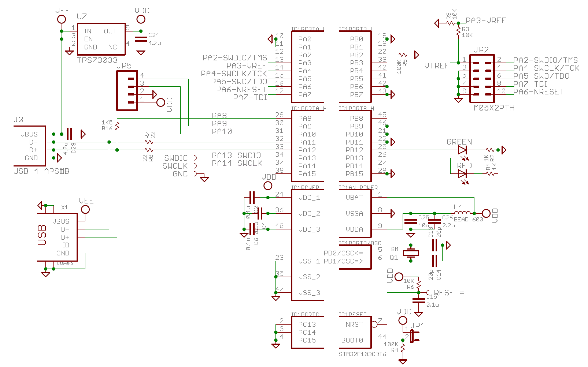Image resolution: width=588 pixels, height=367 pixels.
Task: Select the X1 USB-SMD connector symbol
Action: [57, 237]
